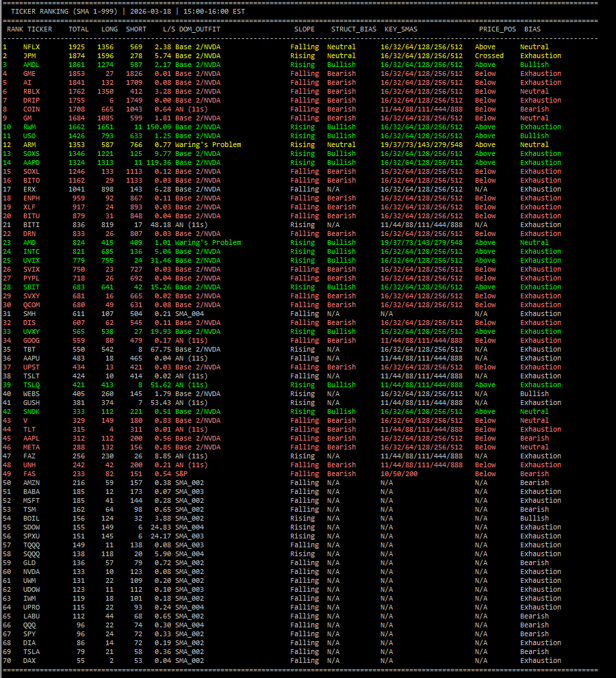Select the BITI ticker in row 21
The height and width of the screenshot is (678, 616).
(31, 225)
